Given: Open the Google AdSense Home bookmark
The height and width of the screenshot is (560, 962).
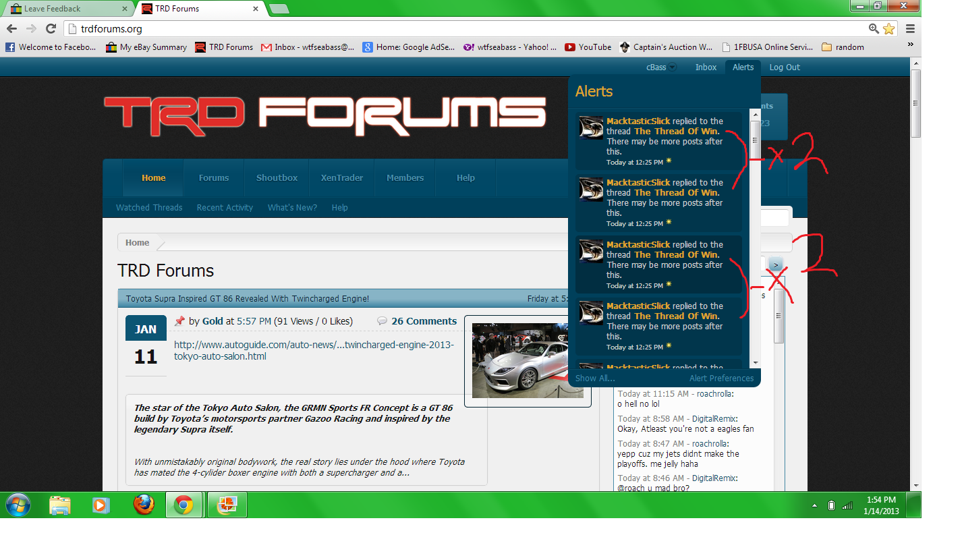Looking at the screenshot, I should [409, 47].
